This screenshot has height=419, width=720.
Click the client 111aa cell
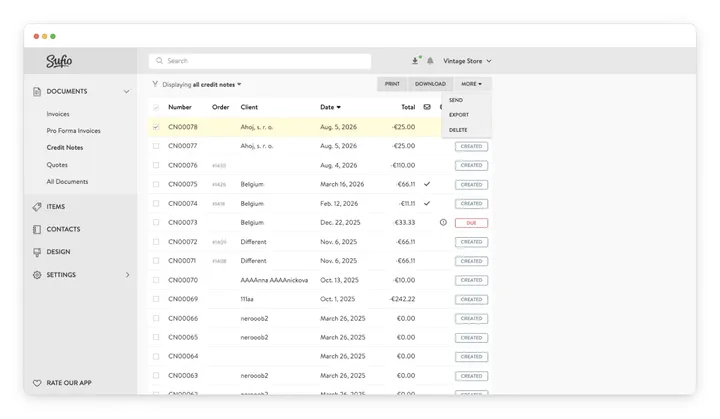[x=247, y=299]
